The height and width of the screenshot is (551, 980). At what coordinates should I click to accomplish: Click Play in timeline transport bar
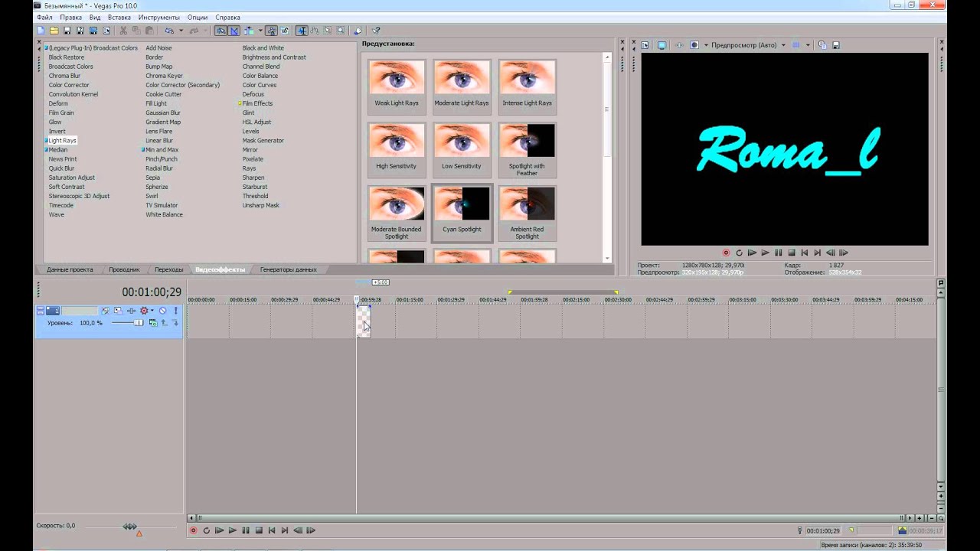click(232, 530)
